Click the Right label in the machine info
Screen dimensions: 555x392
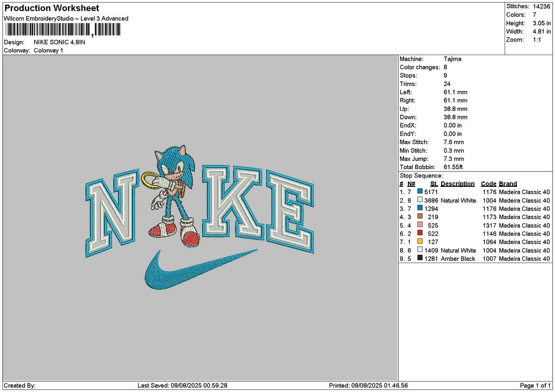pyautogui.click(x=407, y=100)
